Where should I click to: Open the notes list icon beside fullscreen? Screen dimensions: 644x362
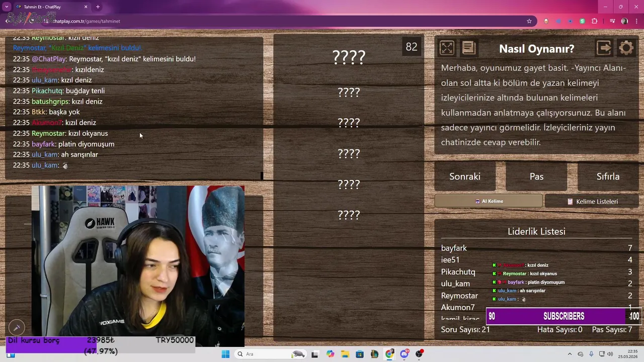[x=469, y=48]
